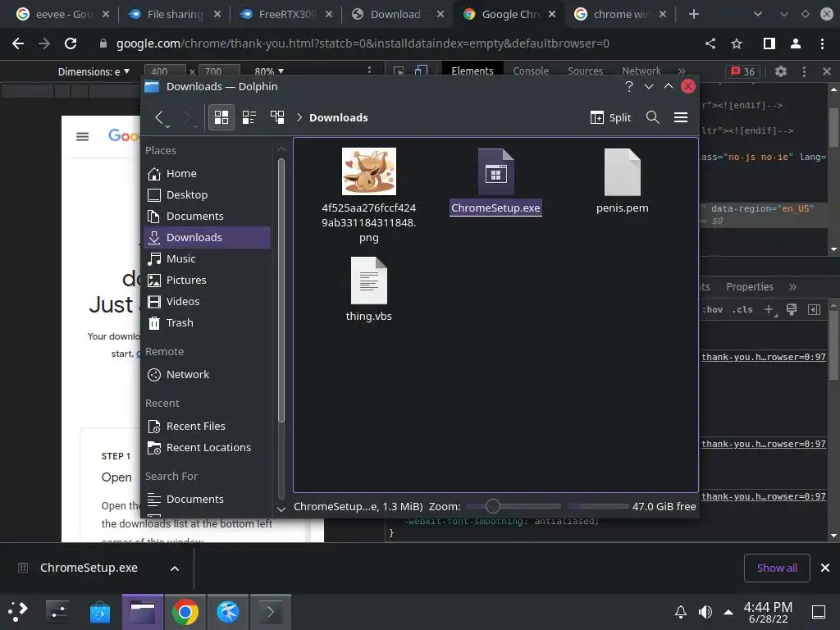
Task: Open Recent Locations entry
Action: click(x=207, y=448)
